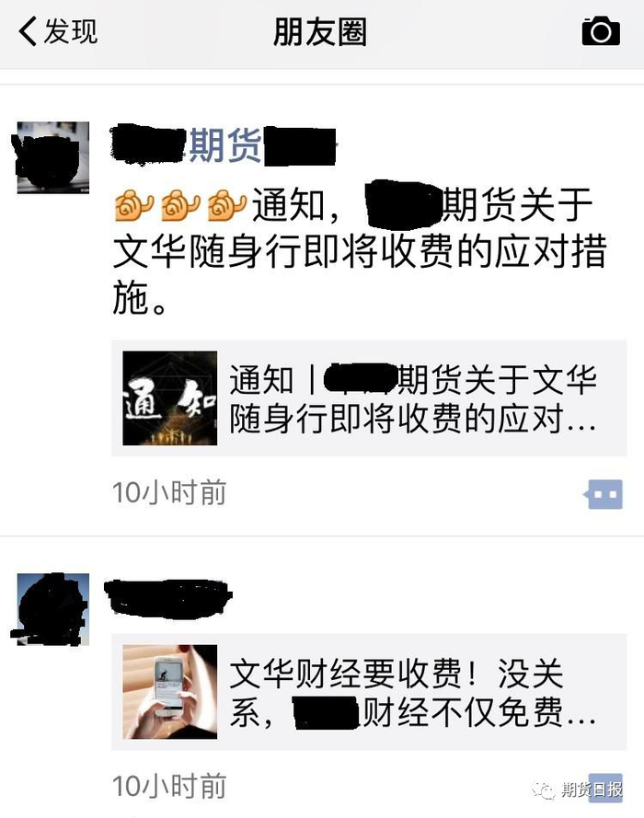Open the 文华财经要收费 article card

pyautogui.click(x=369, y=692)
